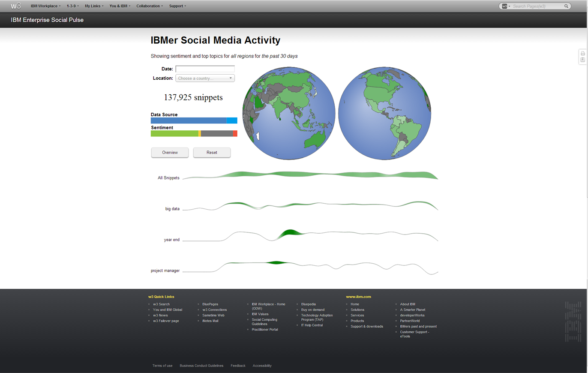Image resolution: width=588 pixels, height=373 pixels.
Task: Click the w3 logo in the header
Action: pyautogui.click(x=16, y=6)
